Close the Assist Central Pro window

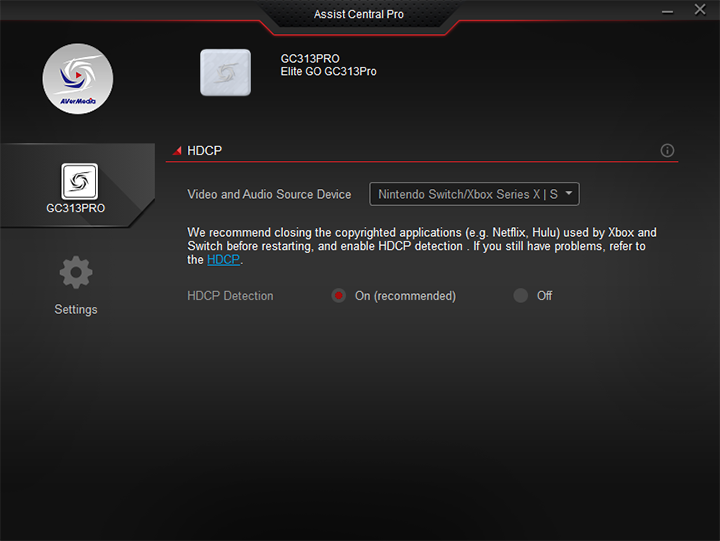(700, 11)
